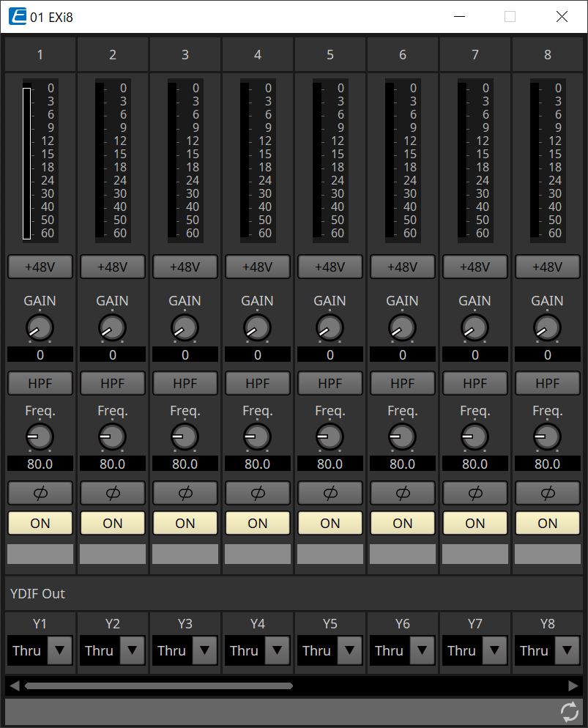Turn channel 6 ON button off

point(402,523)
